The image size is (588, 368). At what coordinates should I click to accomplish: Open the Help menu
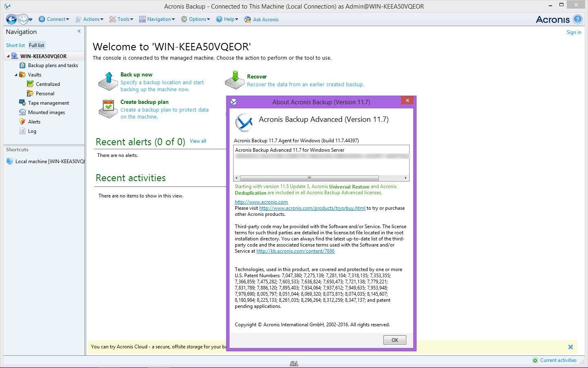(227, 19)
